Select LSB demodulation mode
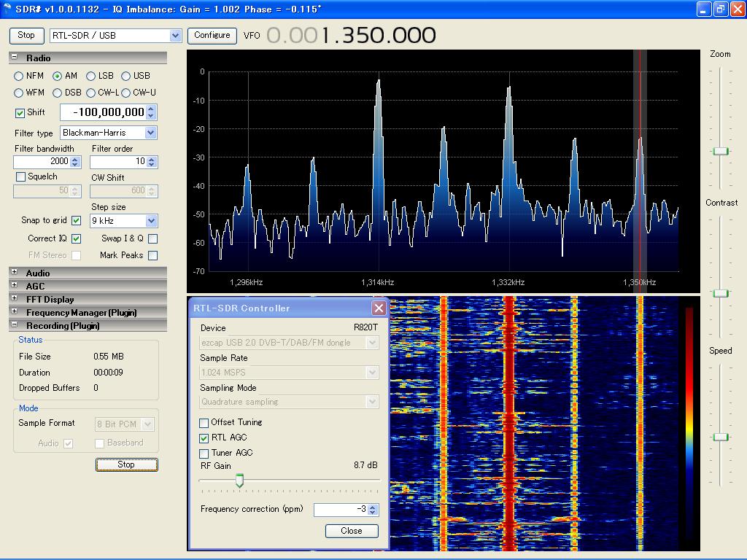Image resolution: width=747 pixels, height=560 pixels. [90, 76]
